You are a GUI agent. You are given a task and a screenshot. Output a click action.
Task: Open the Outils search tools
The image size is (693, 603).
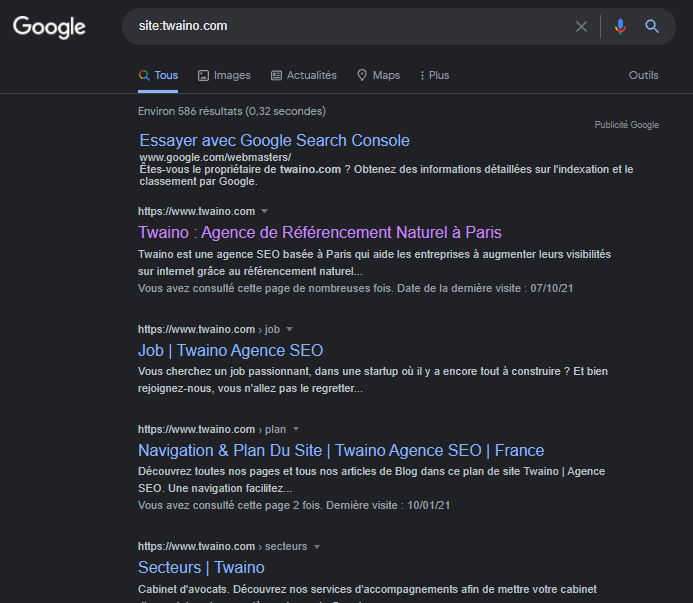(x=644, y=75)
